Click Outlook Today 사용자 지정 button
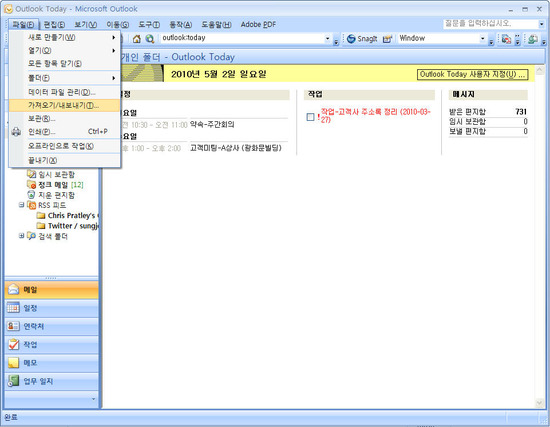This screenshot has height=427, width=550. point(472,74)
